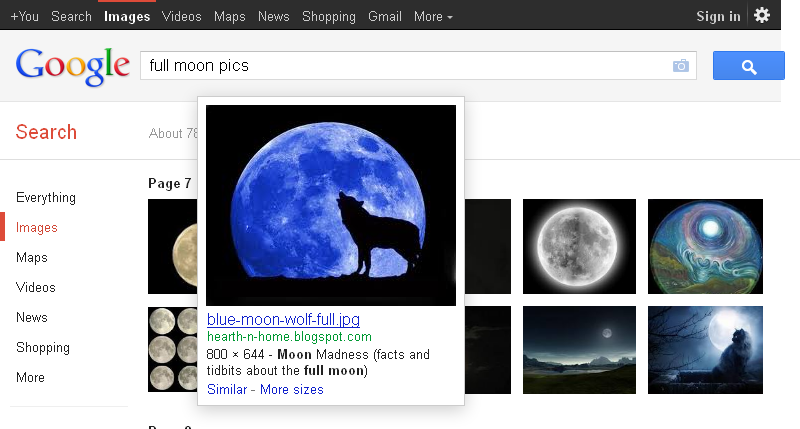Open the moon phases grid thumbnail
The width and height of the screenshot is (800, 429).
[x=172, y=349]
